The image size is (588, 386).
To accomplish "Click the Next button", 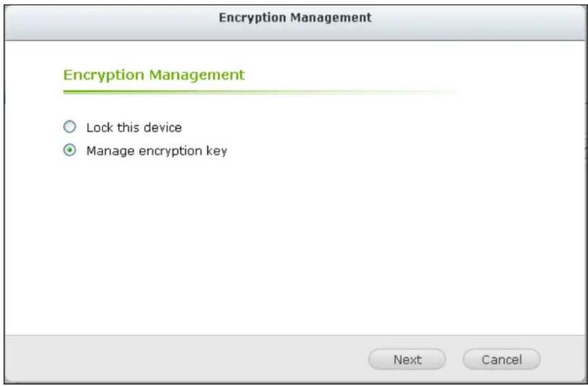I will coord(407,359).
